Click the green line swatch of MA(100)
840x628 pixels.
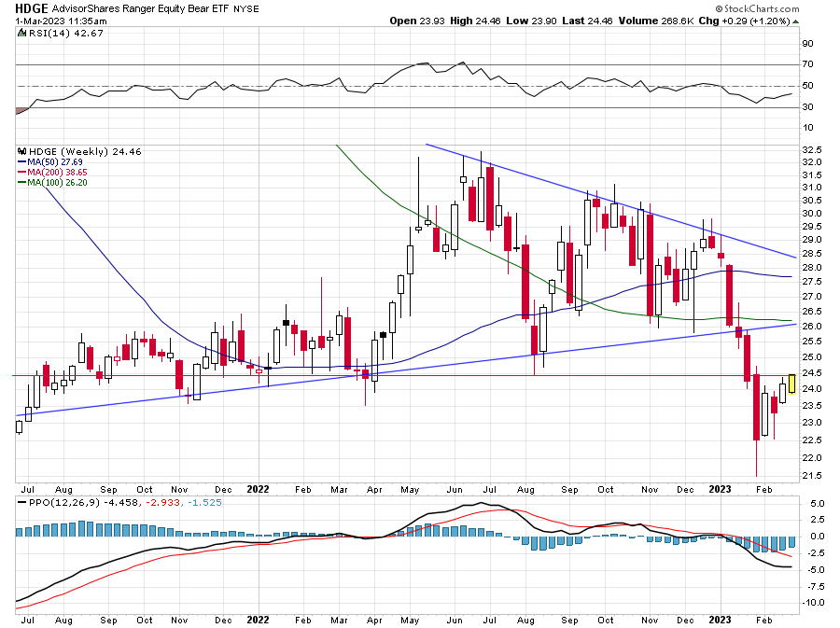22,183
